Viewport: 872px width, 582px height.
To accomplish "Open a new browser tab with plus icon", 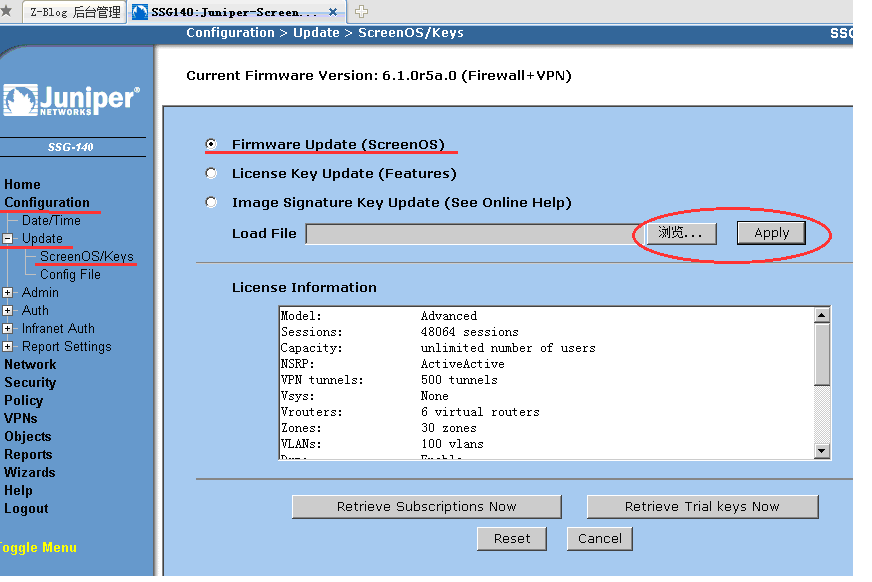I will pyautogui.click(x=361, y=11).
